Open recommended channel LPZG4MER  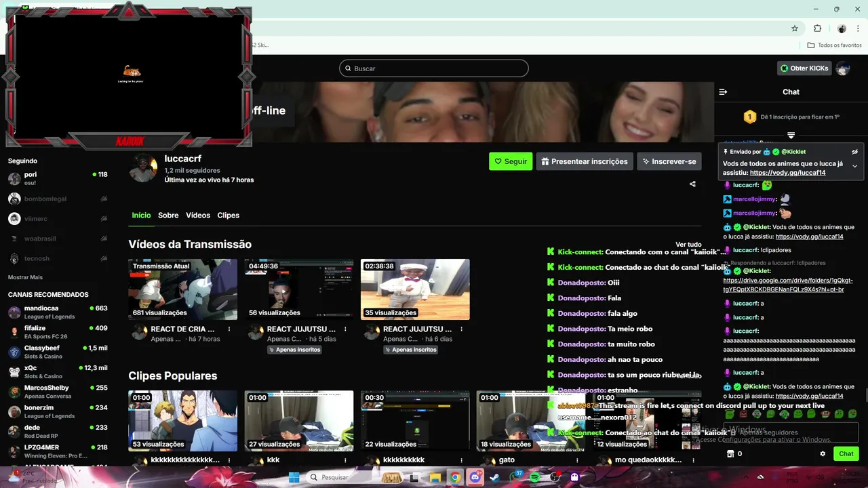pos(58,451)
